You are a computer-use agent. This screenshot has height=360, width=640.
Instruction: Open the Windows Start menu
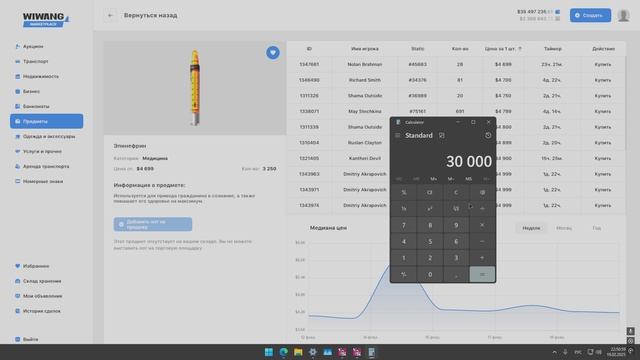tap(269, 352)
